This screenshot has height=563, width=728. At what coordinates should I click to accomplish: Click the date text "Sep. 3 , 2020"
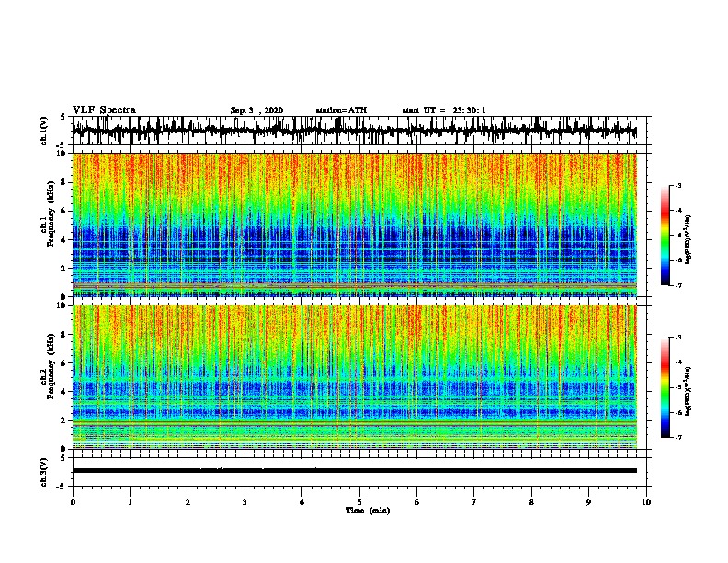click(x=256, y=110)
